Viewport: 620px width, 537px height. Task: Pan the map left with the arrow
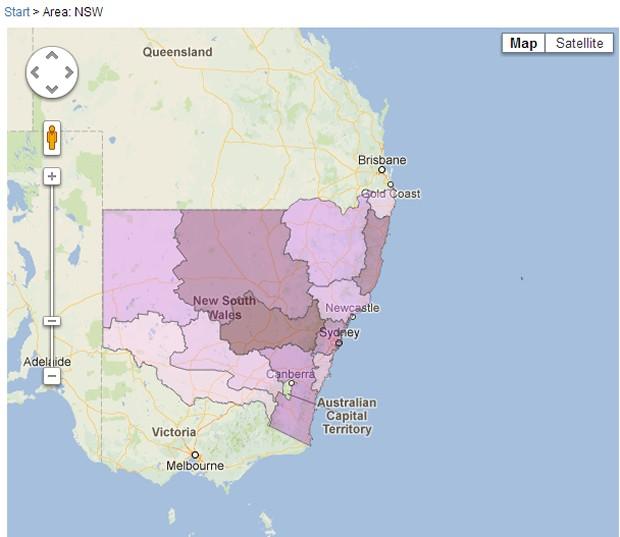[35, 72]
